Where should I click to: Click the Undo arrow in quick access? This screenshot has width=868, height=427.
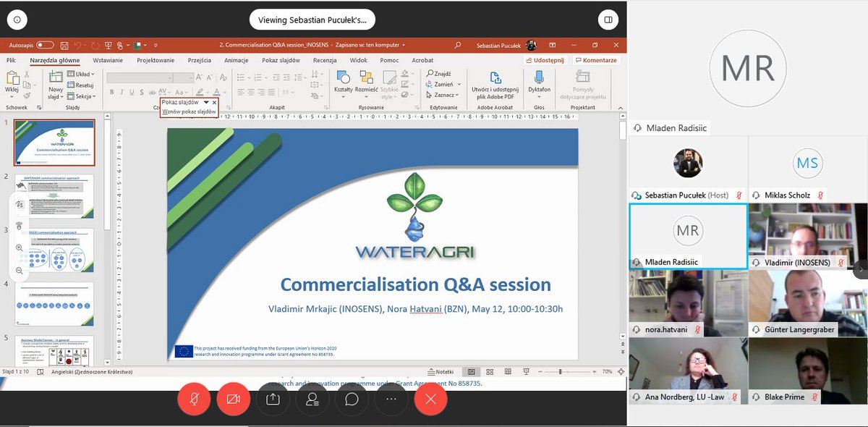click(77, 45)
